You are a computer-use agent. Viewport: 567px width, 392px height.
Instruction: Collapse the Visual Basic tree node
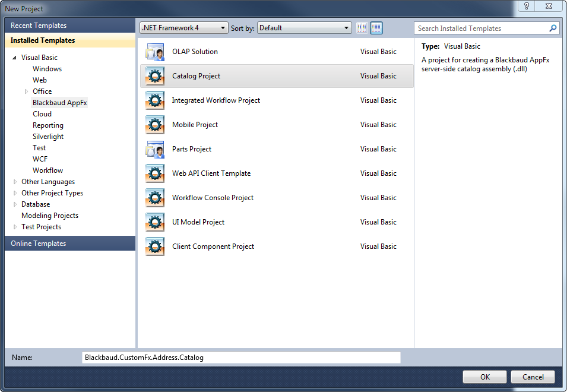14,58
